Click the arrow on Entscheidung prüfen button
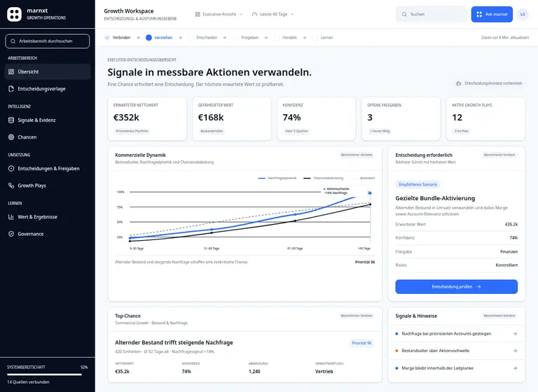The height and width of the screenshot is (392, 538). (478, 287)
